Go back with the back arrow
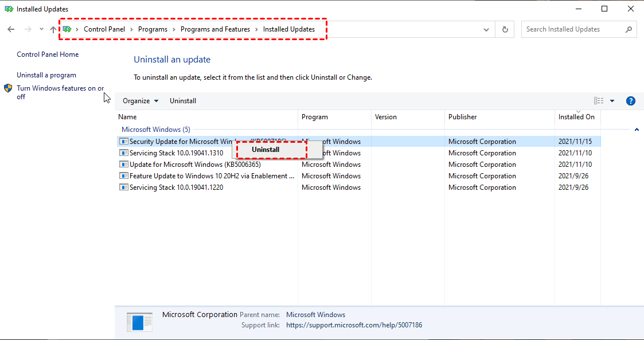 tap(11, 29)
